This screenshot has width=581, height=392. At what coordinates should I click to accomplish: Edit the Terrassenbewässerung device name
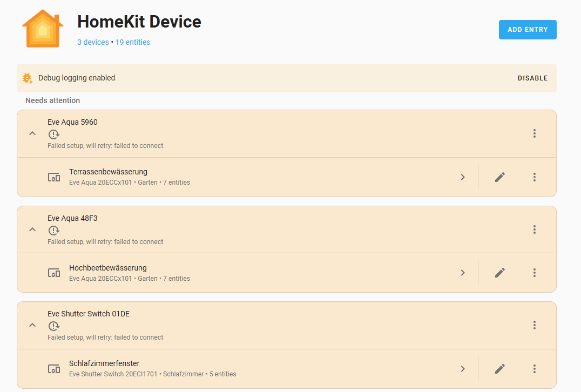pos(500,177)
